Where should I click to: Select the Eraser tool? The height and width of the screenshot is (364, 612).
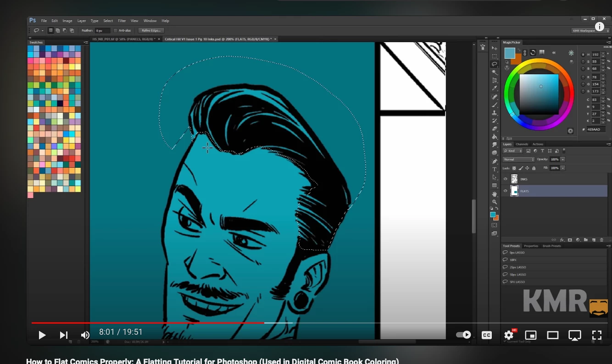494,128
